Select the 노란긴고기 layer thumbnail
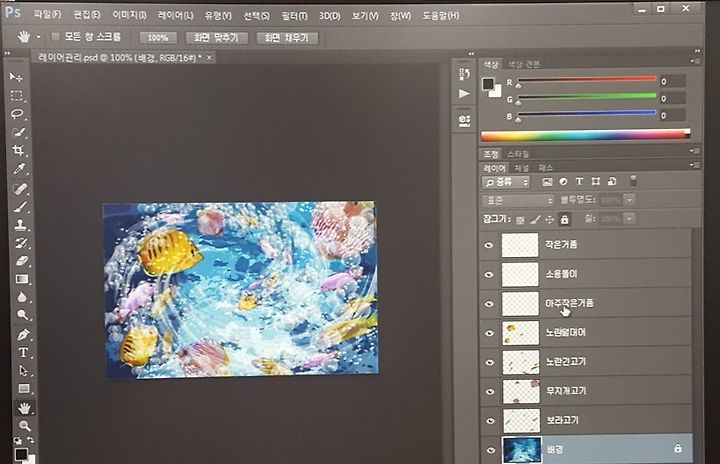 coord(521,362)
